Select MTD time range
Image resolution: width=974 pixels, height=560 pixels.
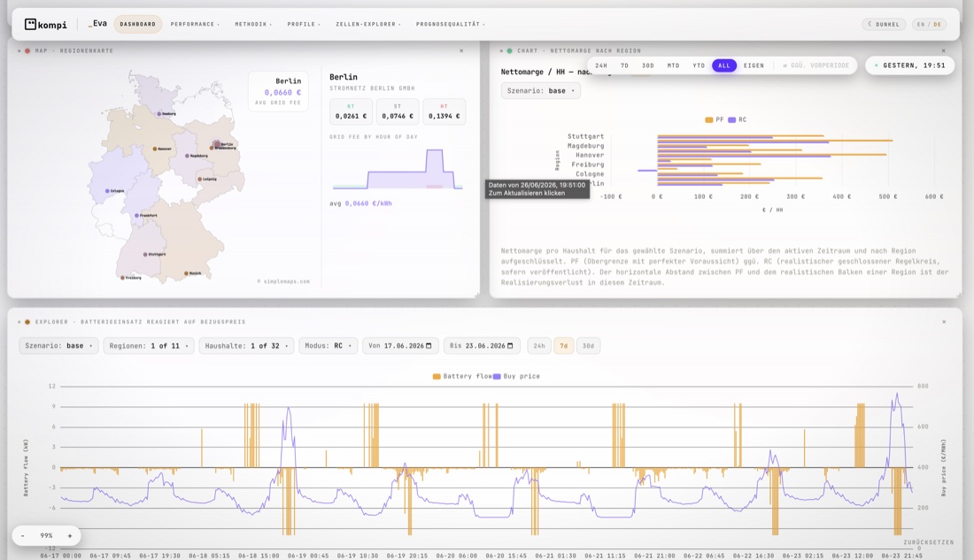coord(673,65)
